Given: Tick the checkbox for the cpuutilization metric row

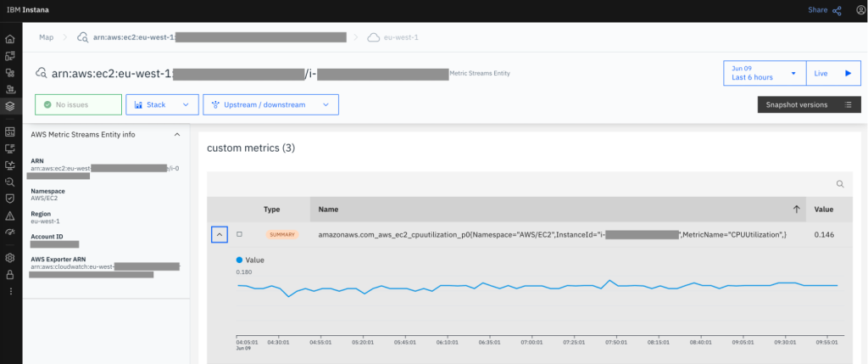Looking at the screenshot, I should pyautogui.click(x=240, y=234).
